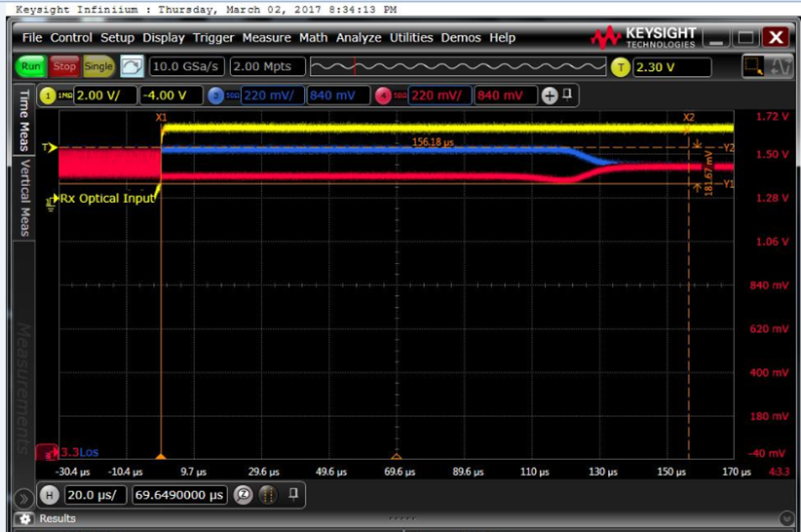The width and height of the screenshot is (801, 532).
Task: Click the zoom Z icon in horizontal bar
Action: (x=244, y=495)
